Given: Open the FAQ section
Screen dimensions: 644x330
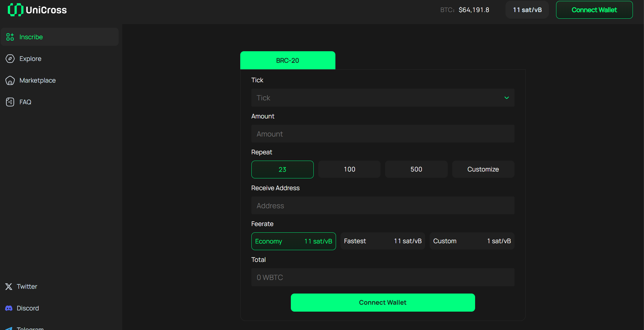Looking at the screenshot, I should pyautogui.click(x=25, y=102).
